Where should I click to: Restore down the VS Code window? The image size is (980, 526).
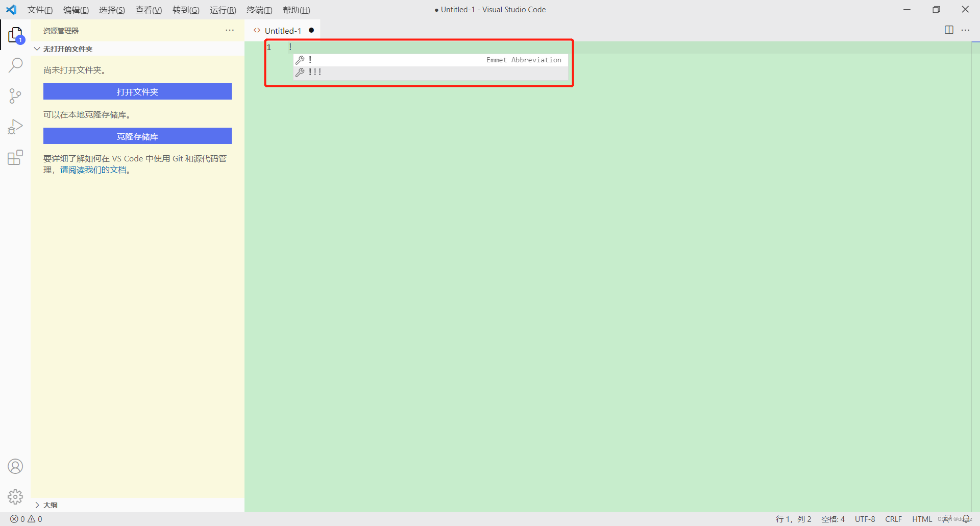[936, 10]
